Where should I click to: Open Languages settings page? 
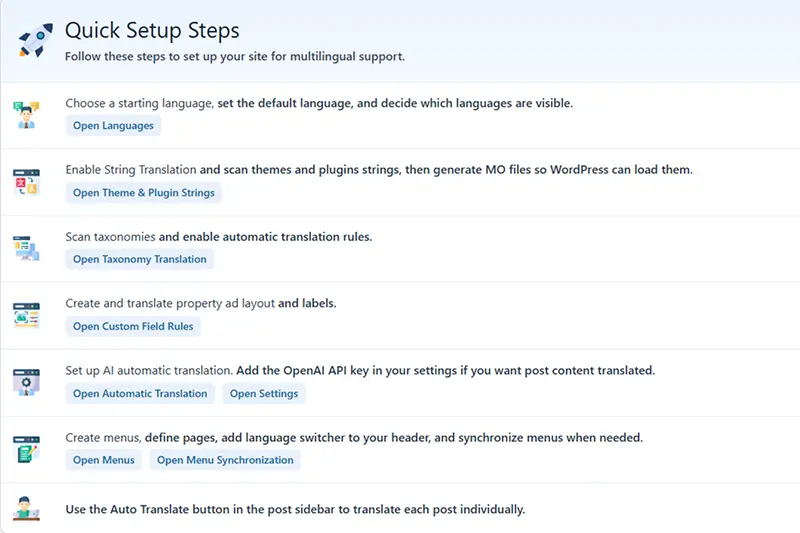(113, 126)
